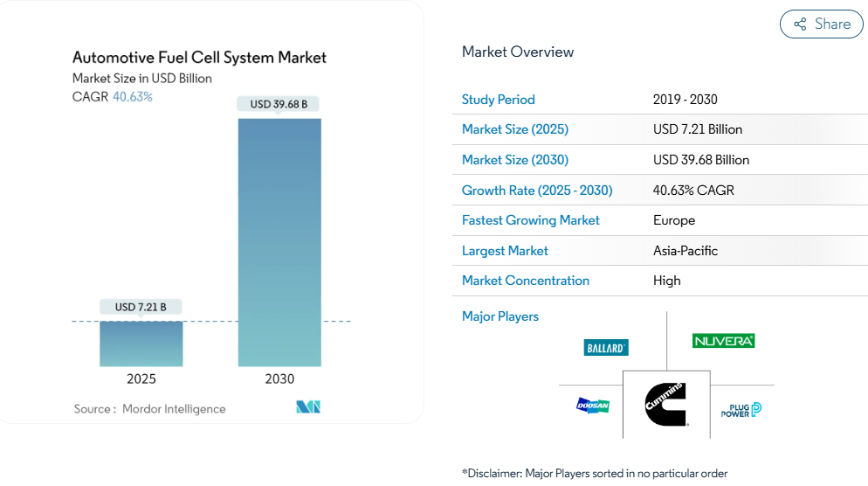
Task: Click the USD 7.21 B bar label
Action: point(141,307)
